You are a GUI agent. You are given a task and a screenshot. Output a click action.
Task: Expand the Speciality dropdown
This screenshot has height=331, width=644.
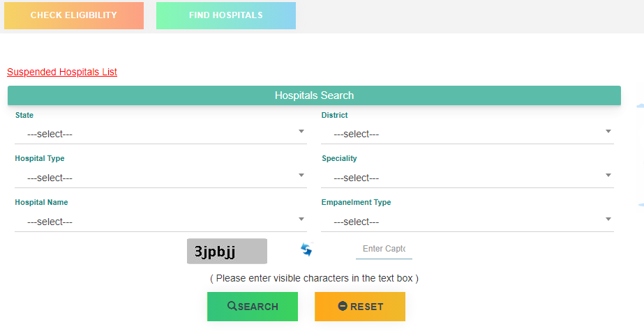tap(467, 178)
